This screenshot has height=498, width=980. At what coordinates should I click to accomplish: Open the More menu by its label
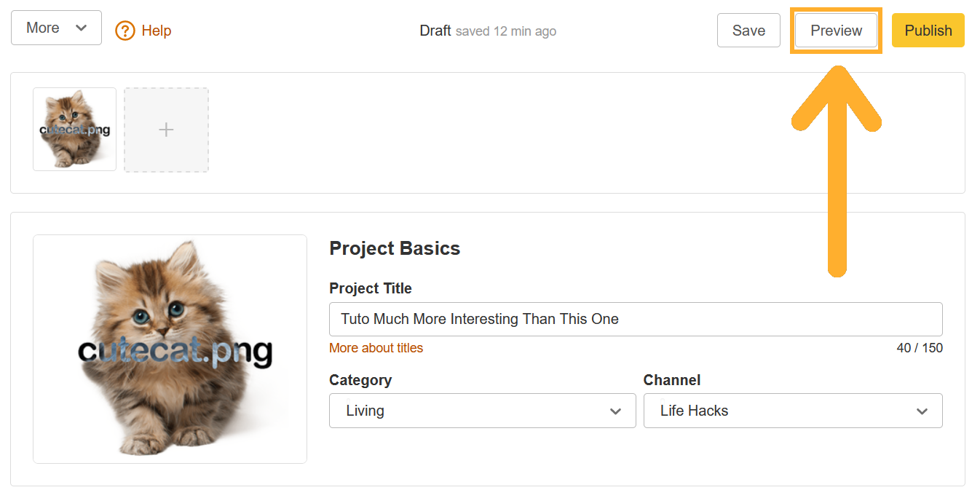(43, 28)
